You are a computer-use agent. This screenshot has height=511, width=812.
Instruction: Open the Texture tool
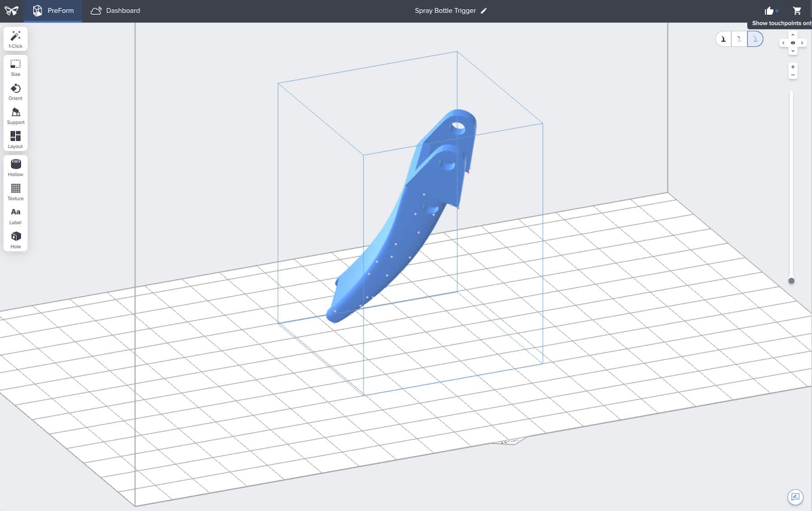[15, 192]
